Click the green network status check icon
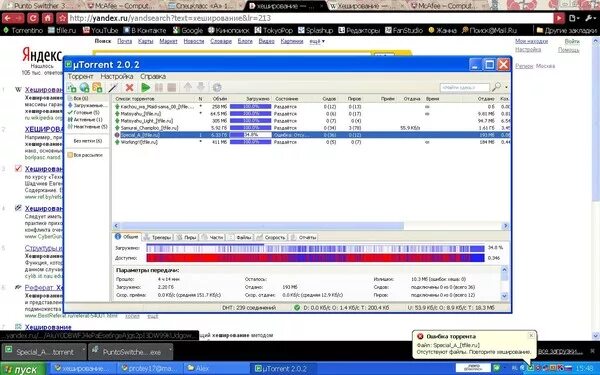 pos(297,307)
